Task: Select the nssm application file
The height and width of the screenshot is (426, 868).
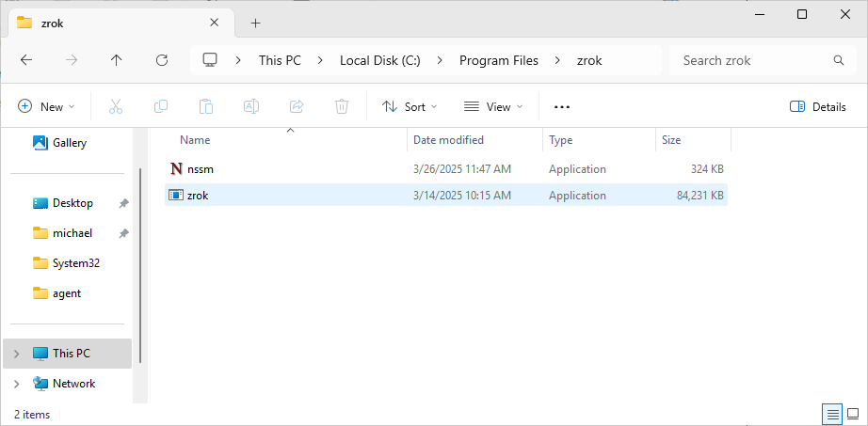Action: [x=202, y=169]
